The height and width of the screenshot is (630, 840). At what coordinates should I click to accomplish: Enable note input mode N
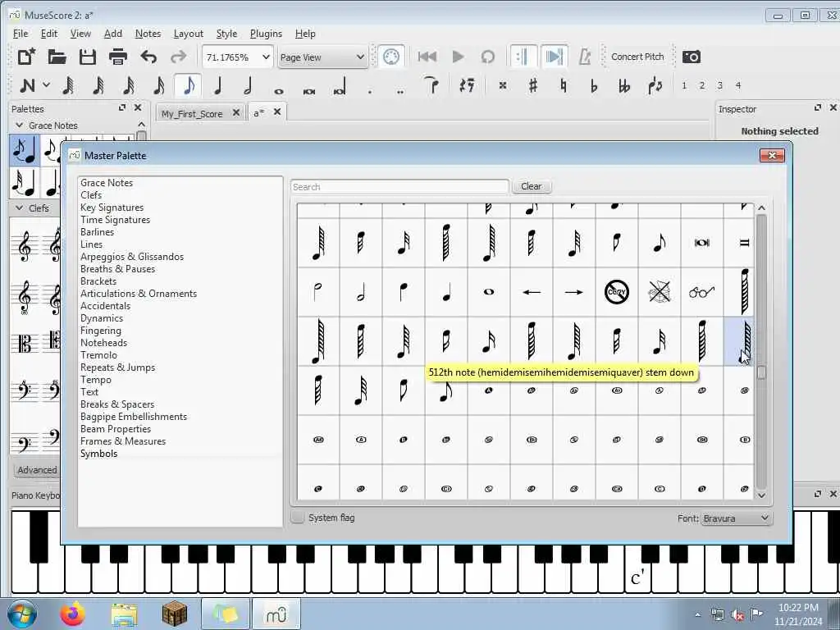pos(27,85)
